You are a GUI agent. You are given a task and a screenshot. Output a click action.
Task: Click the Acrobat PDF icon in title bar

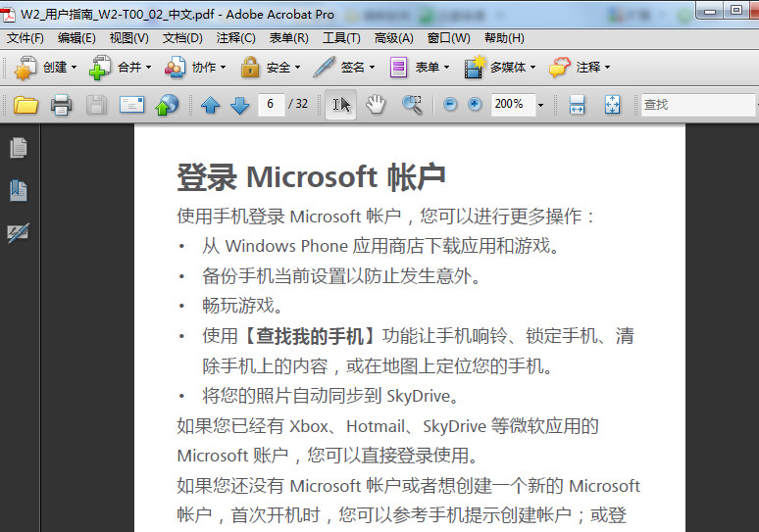[x=8, y=15]
